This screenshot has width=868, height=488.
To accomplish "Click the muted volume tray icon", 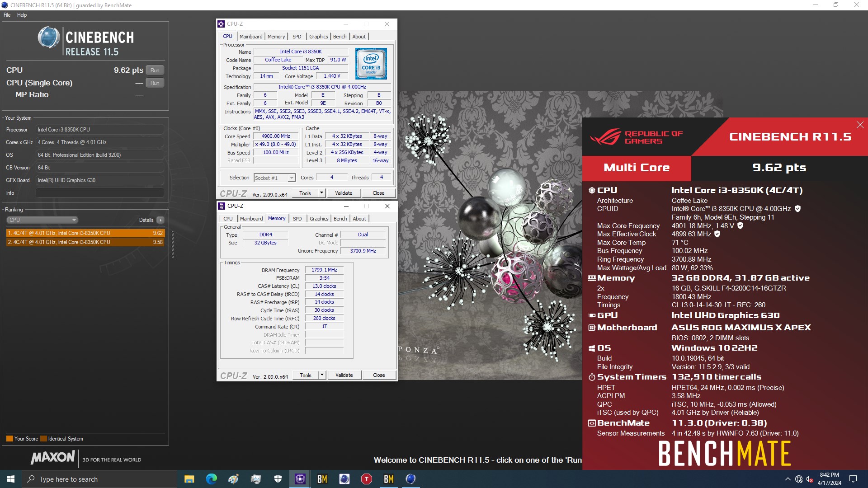I will [810, 479].
